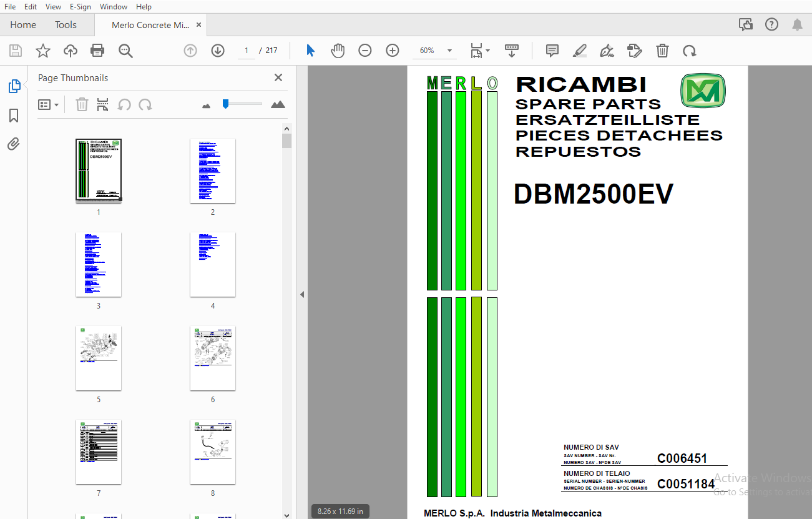Delete page using toolbar trash icon
Screen dimensions: 812x519
tap(662, 51)
